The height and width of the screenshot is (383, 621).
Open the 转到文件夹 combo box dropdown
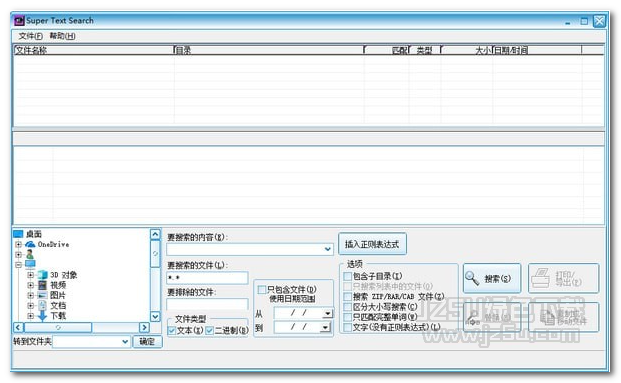coord(125,341)
